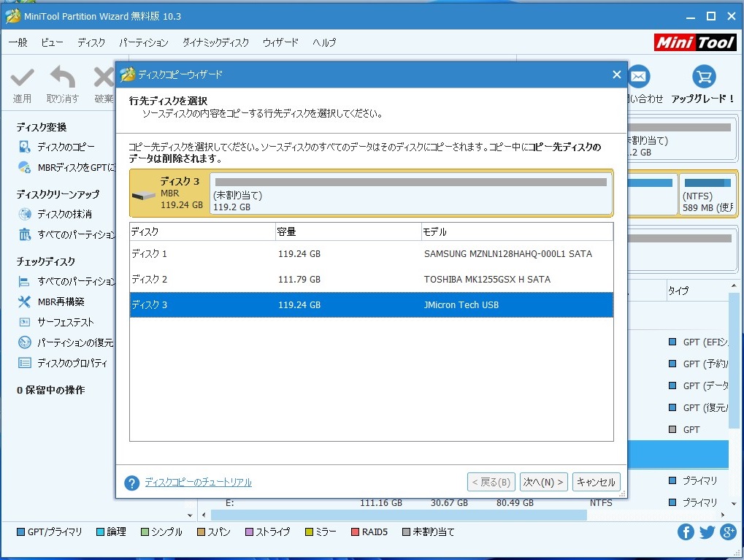This screenshot has height=560, width=744.
Task: Click the Next (次へ(N) >) button
Action: [x=543, y=482]
